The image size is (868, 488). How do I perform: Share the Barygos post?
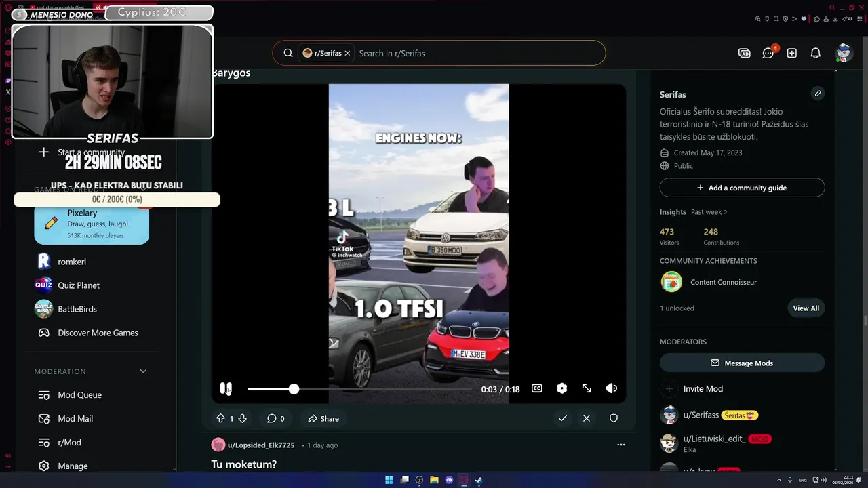coord(323,418)
